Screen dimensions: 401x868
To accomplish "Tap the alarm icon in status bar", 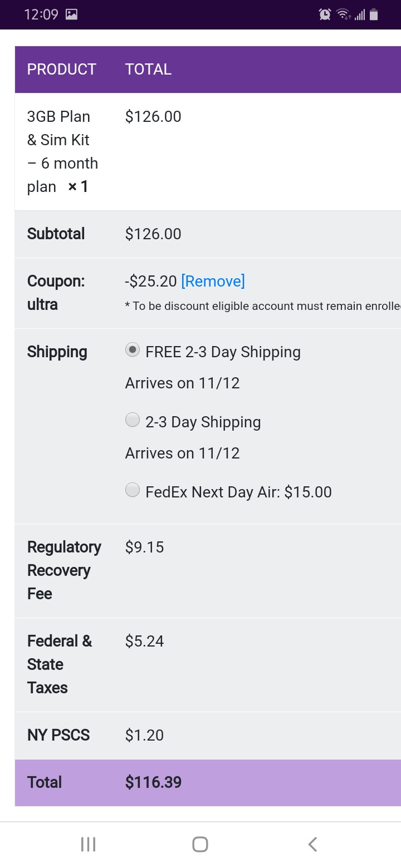I will pyautogui.click(x=325, y=14).
